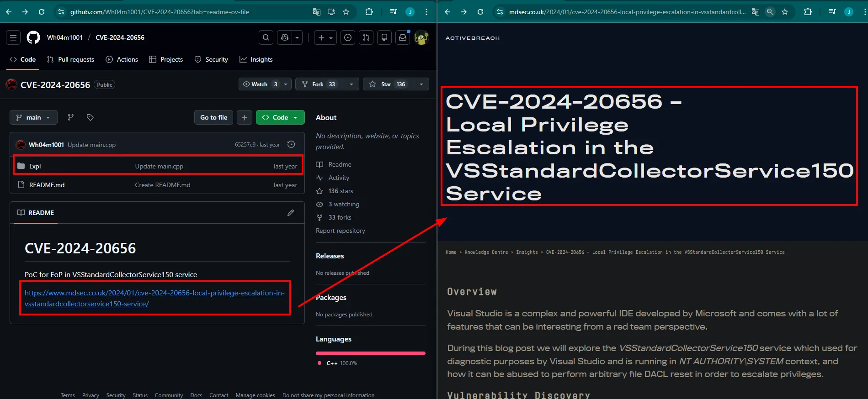Expand the create new plus dropdown

[325, 37]
